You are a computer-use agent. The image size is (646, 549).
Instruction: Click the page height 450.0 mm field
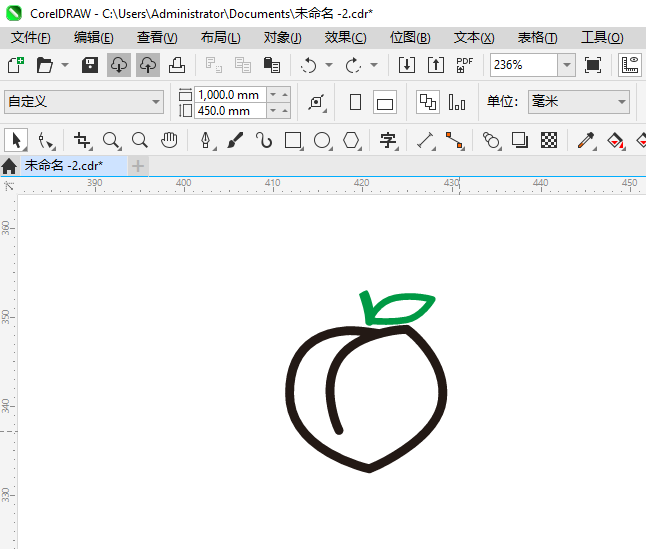(230, 111)
